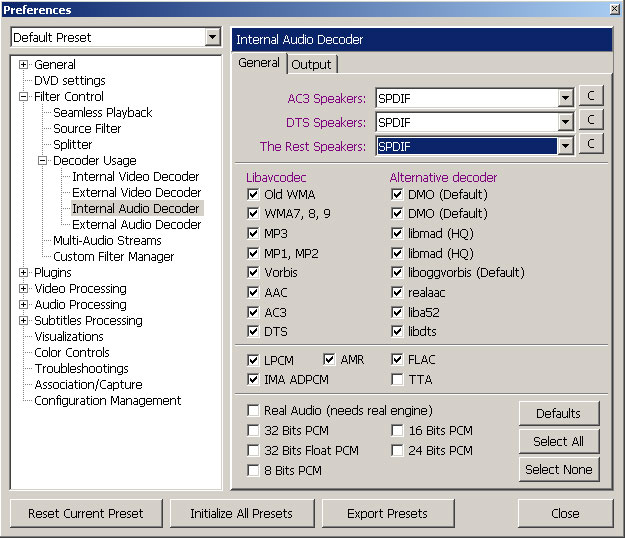Open External Video Decoder page
The height and width of the screenshot is (538, 625).
click(x=137, y=192)
